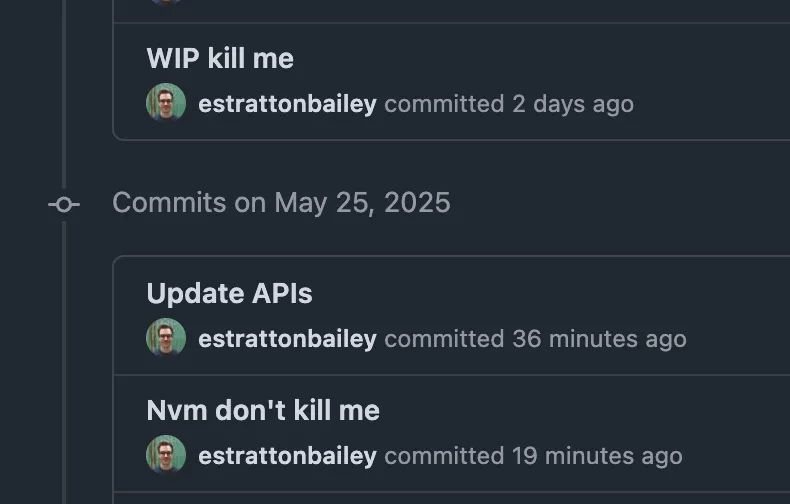Click the "Commits on May 25, 2025" heading

[281, 203]
